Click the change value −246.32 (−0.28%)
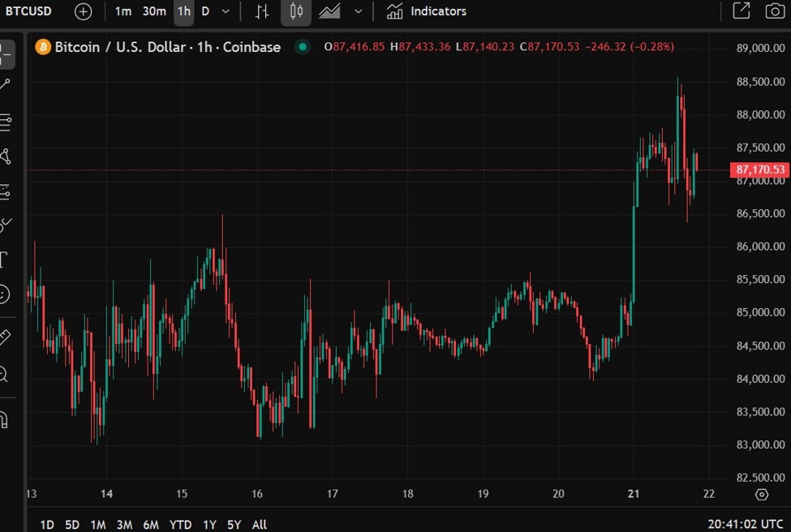 point(630,47)
